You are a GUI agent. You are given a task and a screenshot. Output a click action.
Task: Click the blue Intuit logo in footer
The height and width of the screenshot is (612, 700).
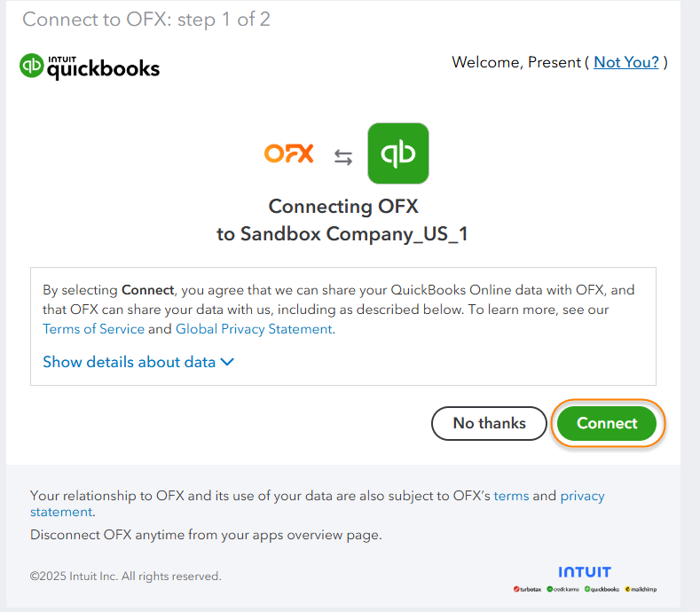pos(584,572)
